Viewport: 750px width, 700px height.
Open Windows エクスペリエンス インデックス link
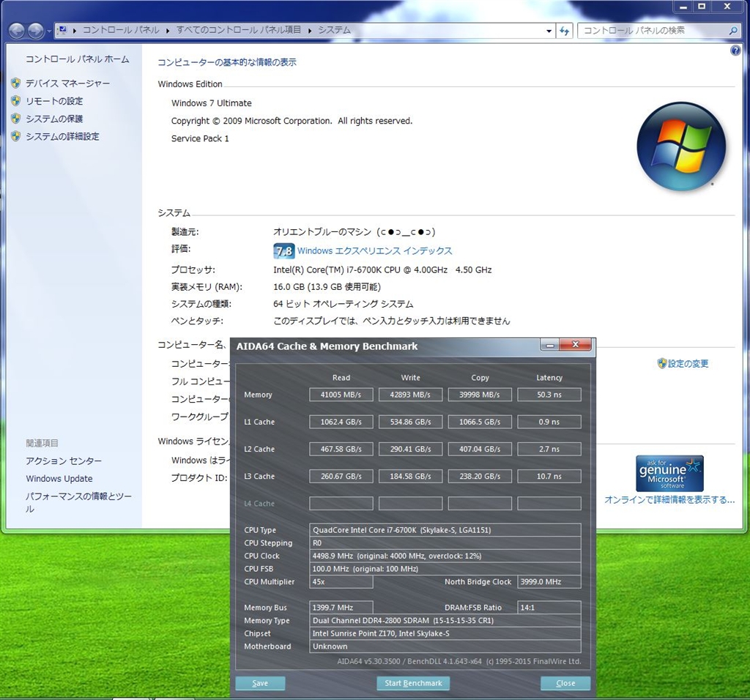[x=374, y=251]
